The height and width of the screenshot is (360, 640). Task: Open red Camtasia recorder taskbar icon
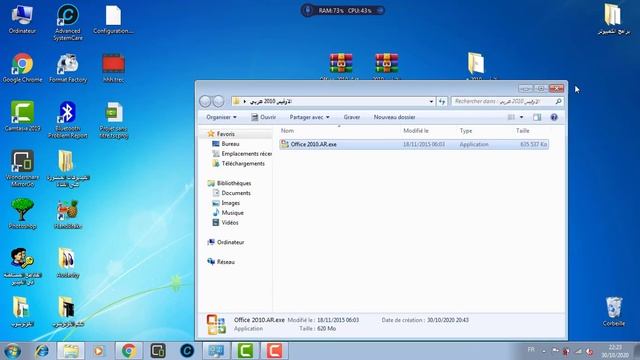click(274, 351)
